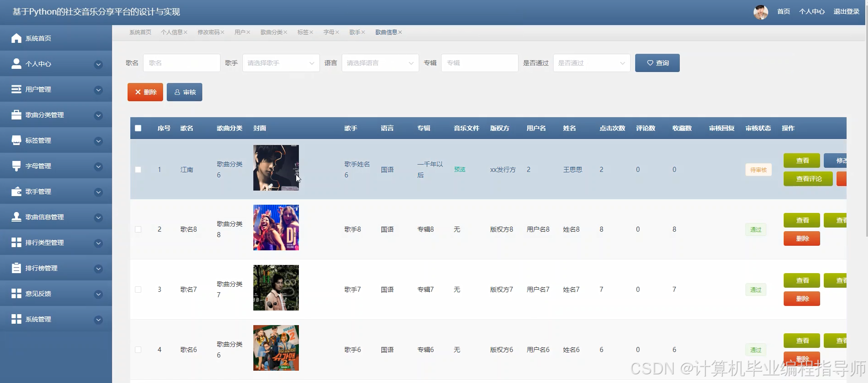This screenshot has width=868, height=383.
Task: Click the 预览 link for 江南
Action: 460,170
